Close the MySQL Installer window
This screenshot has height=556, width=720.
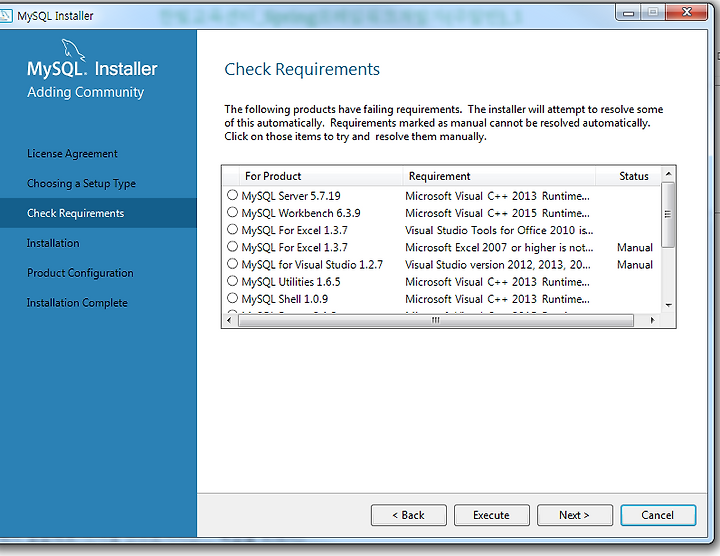686,12
